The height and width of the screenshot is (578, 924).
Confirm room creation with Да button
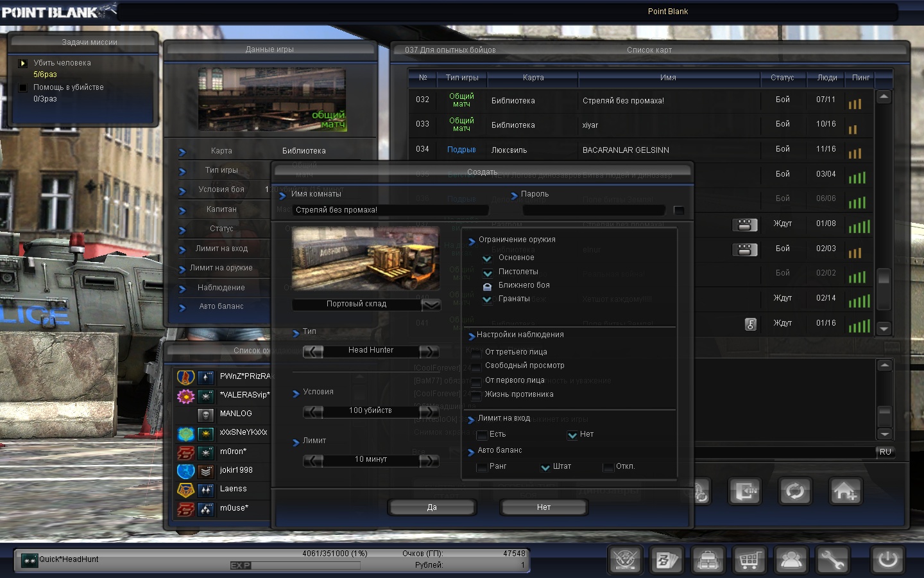click(x=432, y=507)
